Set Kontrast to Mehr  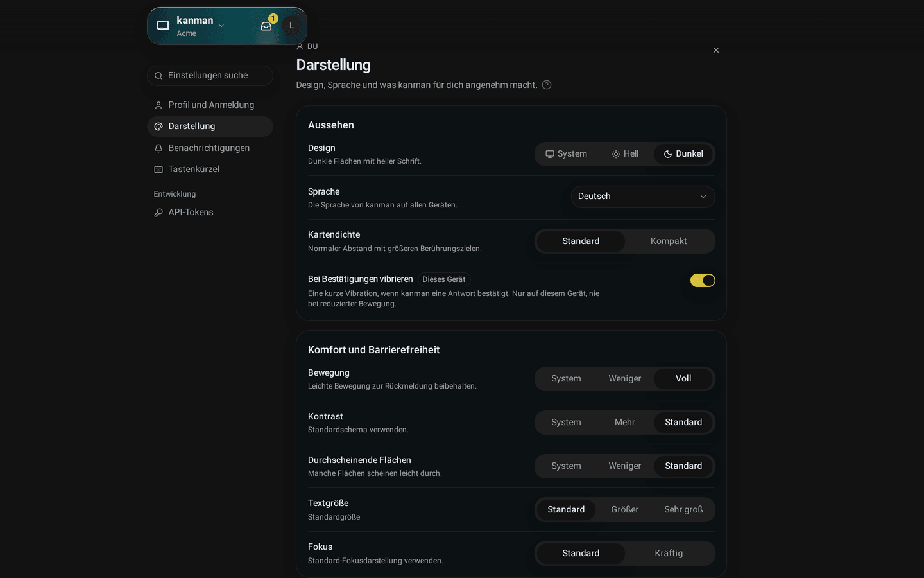pos(625,423)
